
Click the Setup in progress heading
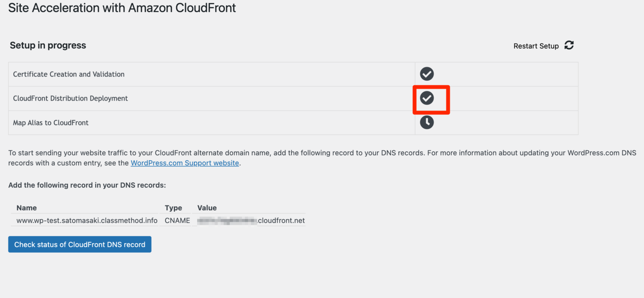pyautogui.click(x=47, y=45)
